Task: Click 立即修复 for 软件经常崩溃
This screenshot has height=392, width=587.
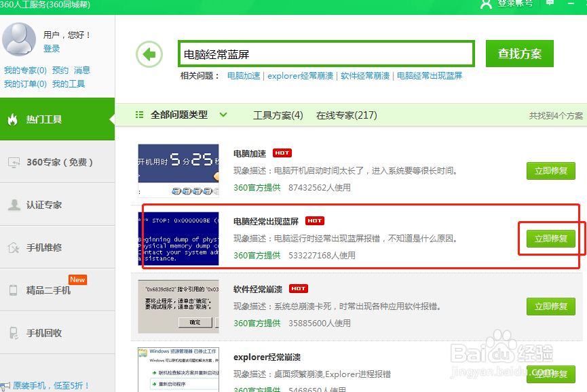Action: click(550, 307)
